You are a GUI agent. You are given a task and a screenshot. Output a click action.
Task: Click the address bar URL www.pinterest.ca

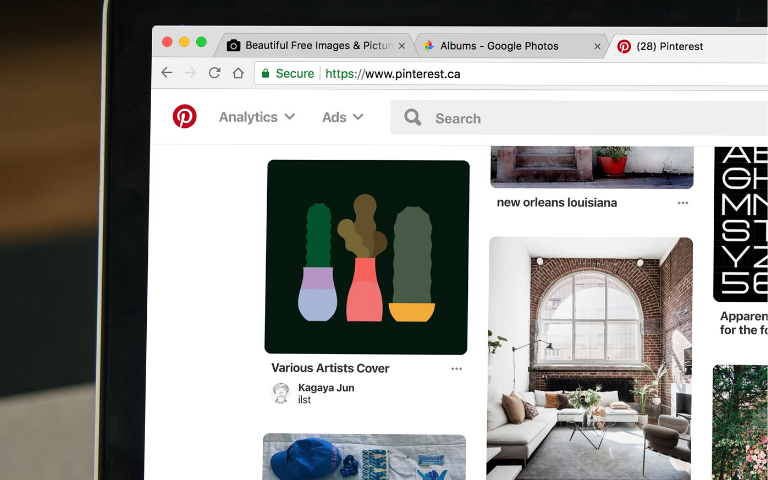pyautogui.click(x=392, y=74)
